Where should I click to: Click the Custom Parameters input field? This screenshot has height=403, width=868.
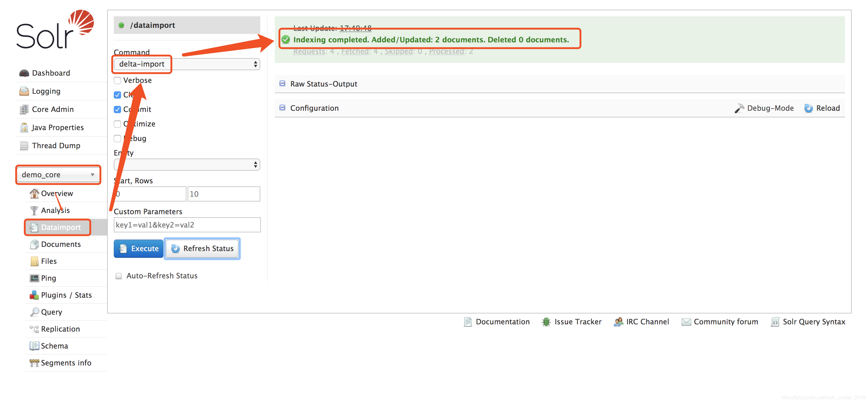pyautogui.click(x=187, y=225)
